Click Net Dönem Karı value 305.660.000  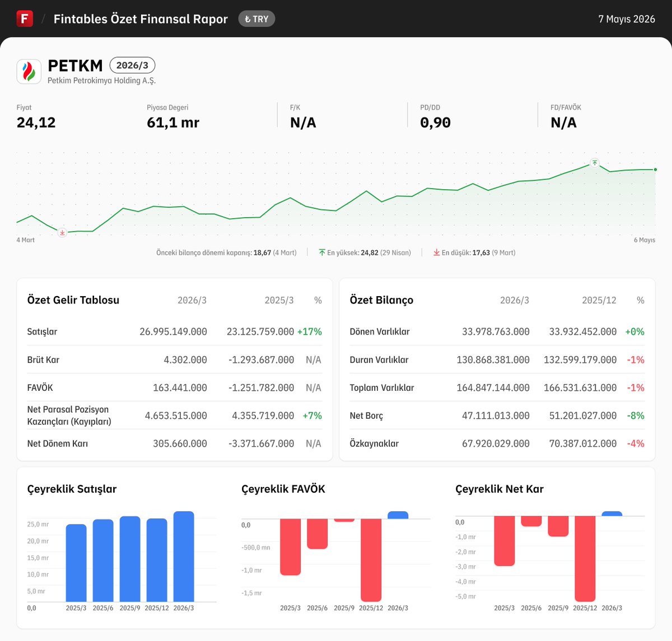tap(180, 443)
